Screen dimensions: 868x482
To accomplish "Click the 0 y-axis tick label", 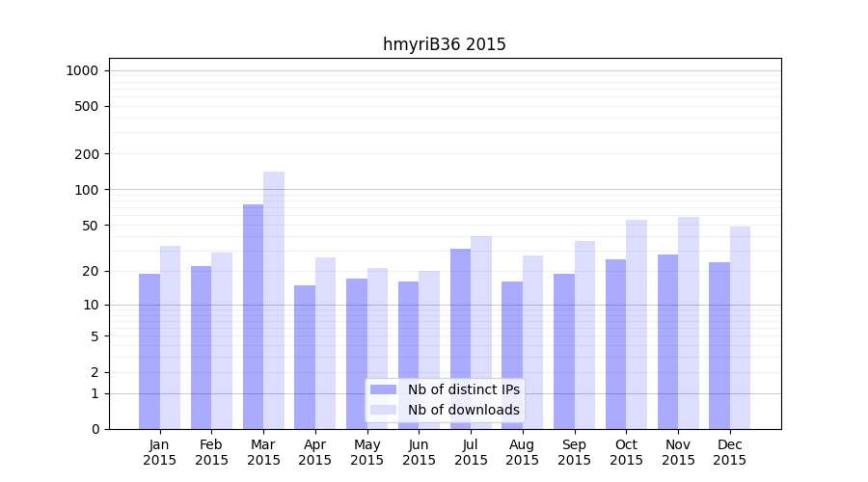I will 95,429.
